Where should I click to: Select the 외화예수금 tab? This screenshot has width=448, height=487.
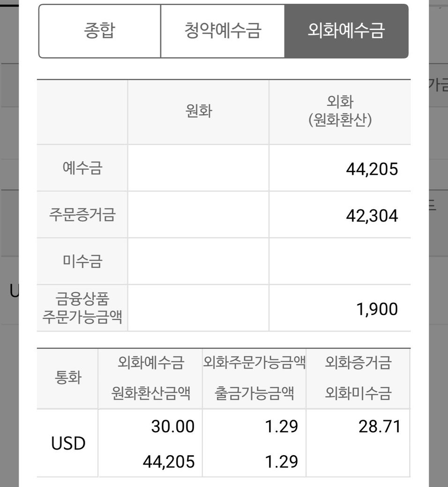click(x=346, y=31)
